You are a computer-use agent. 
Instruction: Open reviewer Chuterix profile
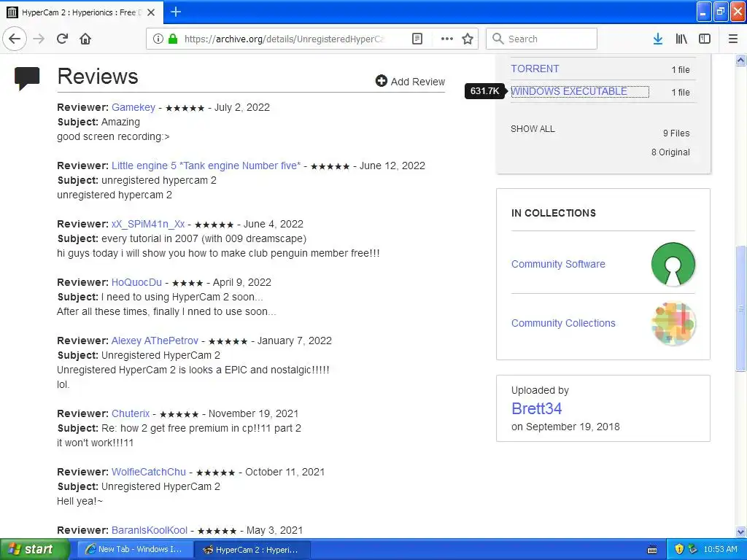131,413
